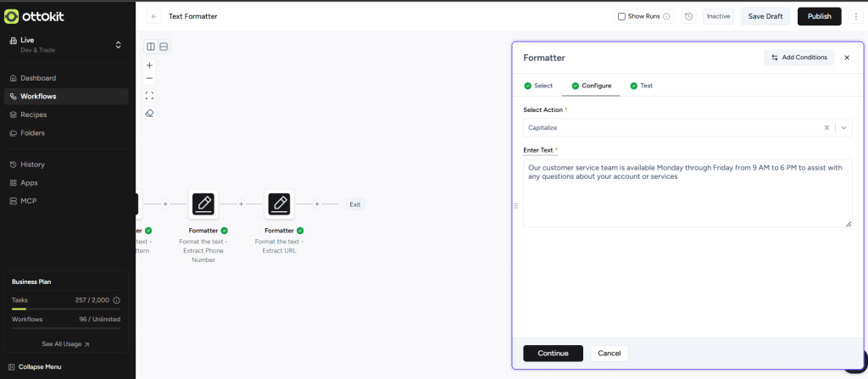The height and width of the screenshot is (379, 868).
Task: Switch to the Test tab
Action: tap(641, 86)
